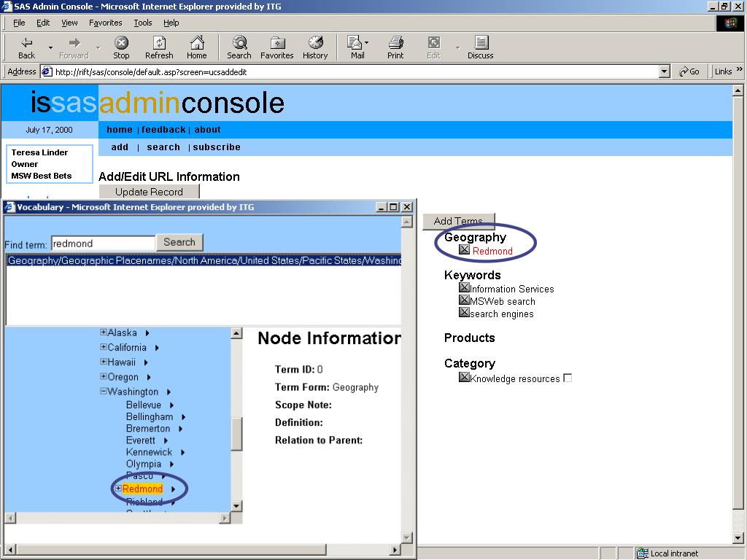
Task: Select Kennewick in the Washington tree
Action: coord(149,452)
